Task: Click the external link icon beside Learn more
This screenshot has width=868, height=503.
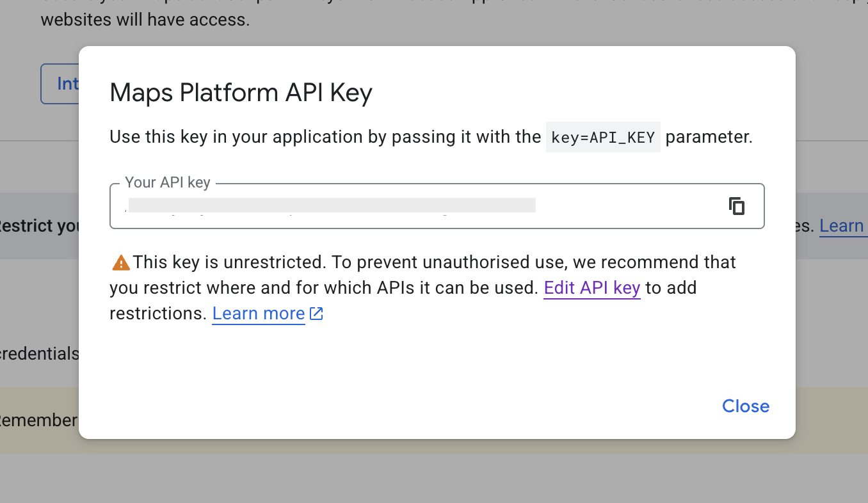Action: point(316,314)
